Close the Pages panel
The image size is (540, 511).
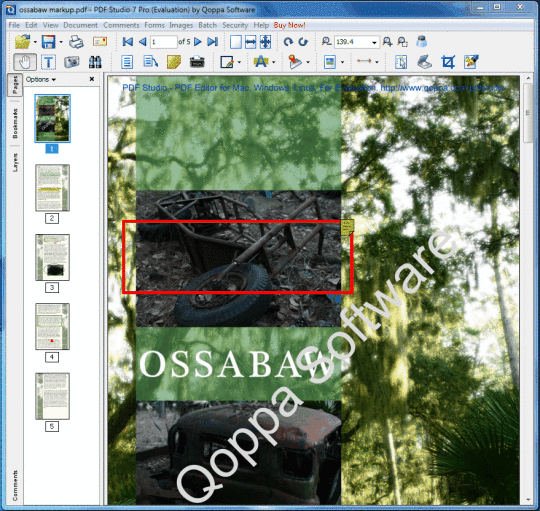click(92, 79)
